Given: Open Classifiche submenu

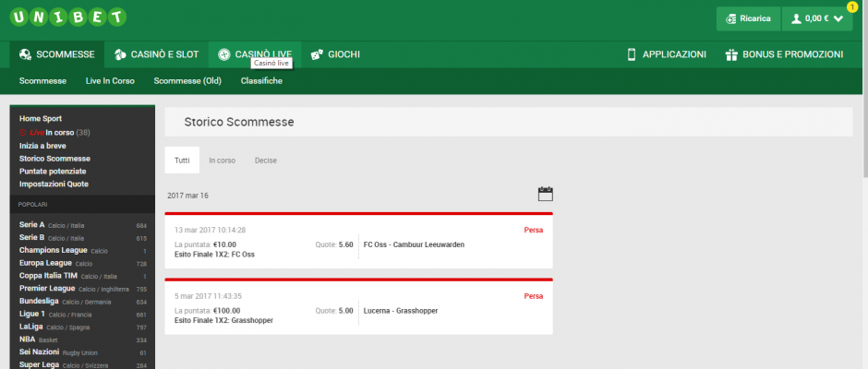Looking at the screenshot, I should (x=261, y=81).
